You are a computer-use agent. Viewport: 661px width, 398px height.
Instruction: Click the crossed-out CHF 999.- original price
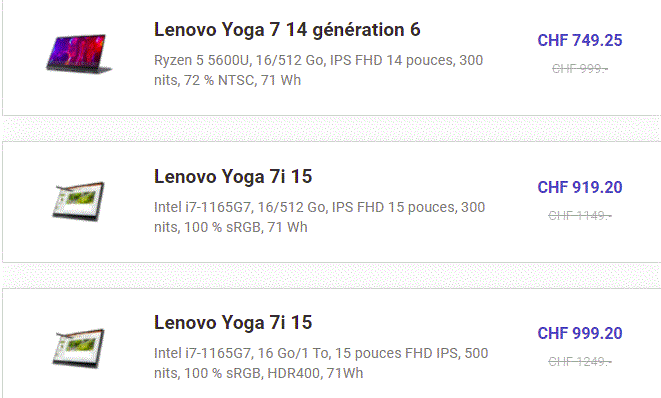tap(580, 68)
